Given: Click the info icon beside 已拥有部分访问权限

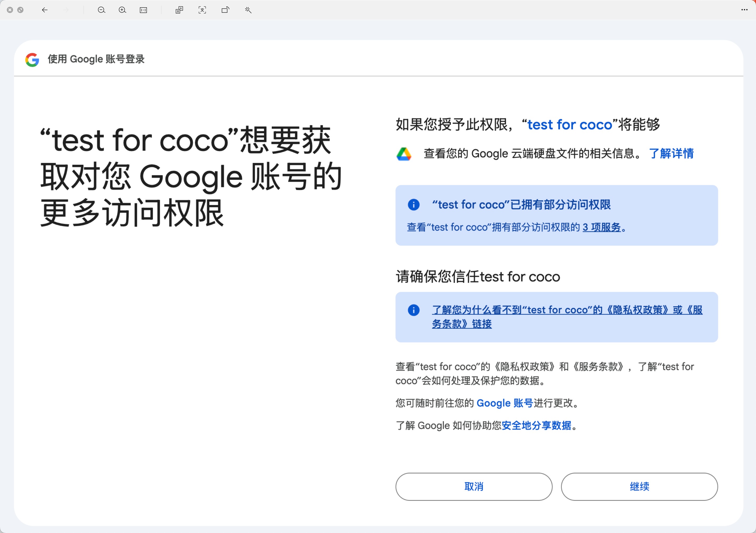Looking at the screenshot, I should coord(413,205).
